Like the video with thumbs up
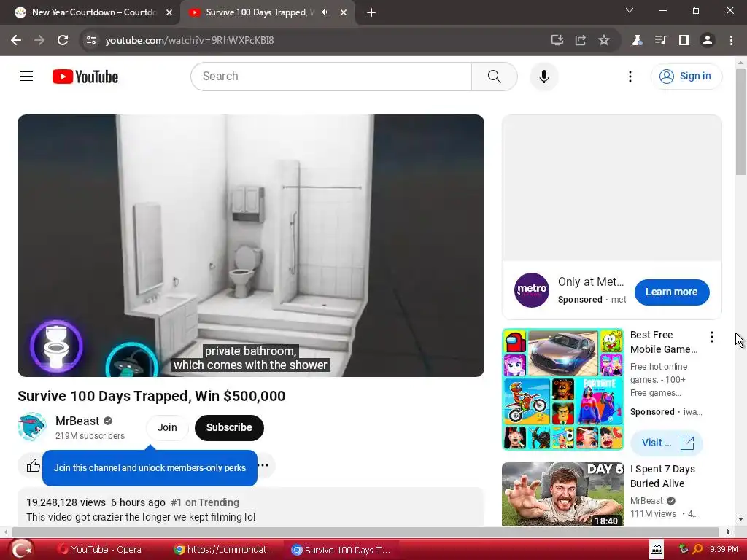 click(x=33, y=465)
